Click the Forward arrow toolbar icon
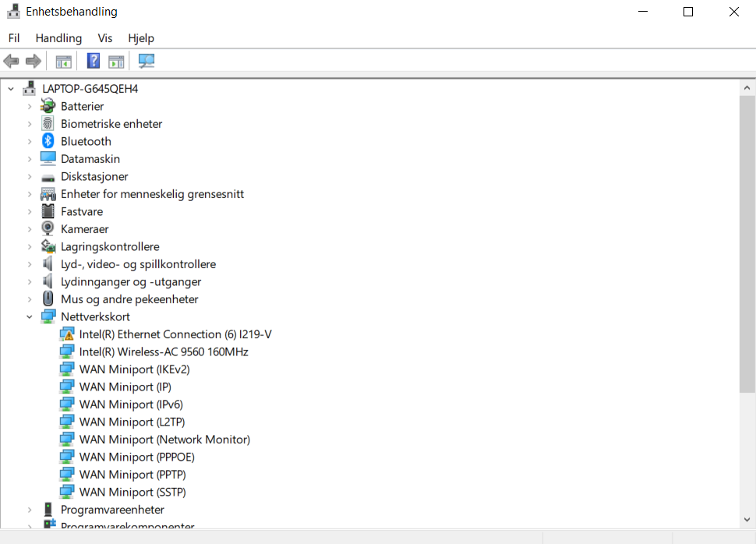 34,62
